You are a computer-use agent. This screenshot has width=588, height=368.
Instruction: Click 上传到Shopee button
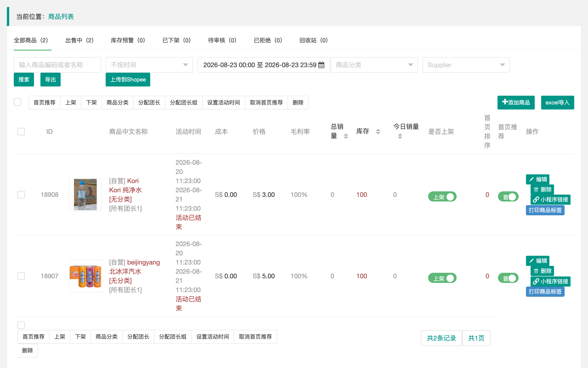[128, 80]
